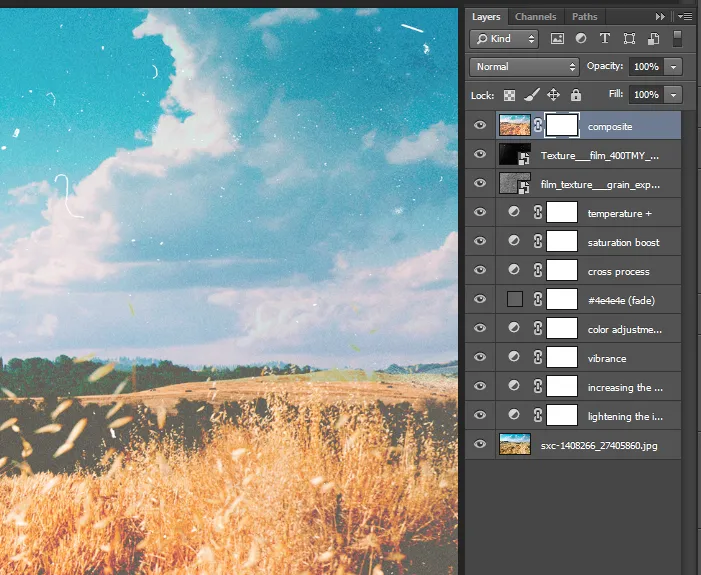Open the Normal blend mode dropdown
Image resolution: width=701 pixels, height=575 pixels.
point(524,67)
